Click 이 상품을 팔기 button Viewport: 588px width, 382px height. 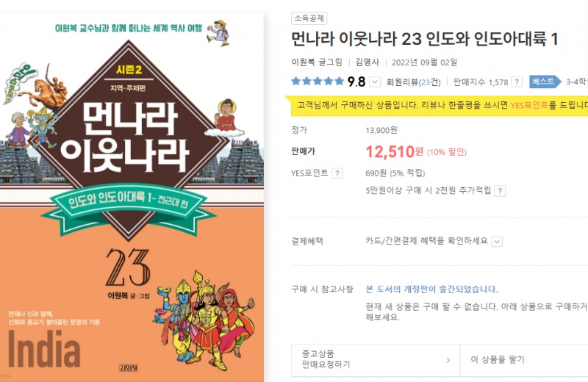(x=524, y=360)
